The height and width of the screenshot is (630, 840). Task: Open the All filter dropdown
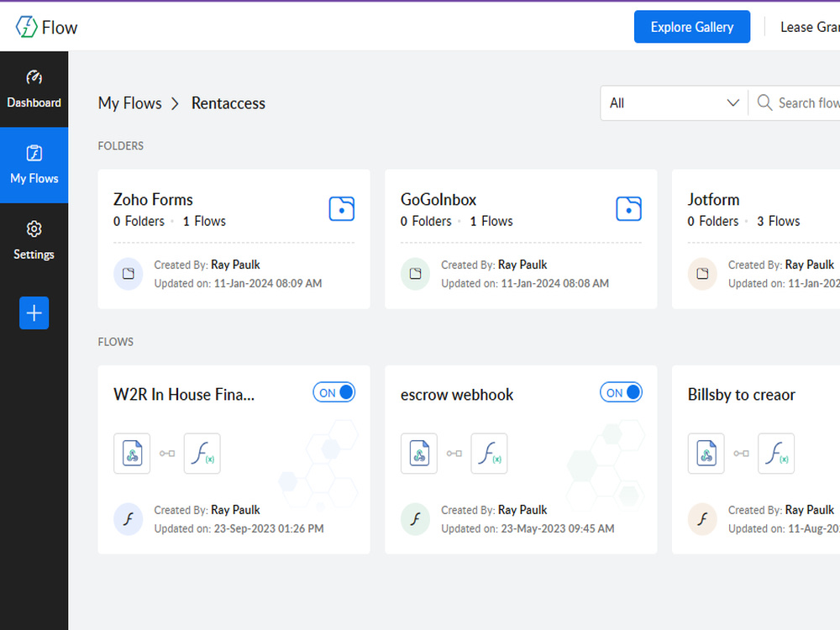pos(674,102)
